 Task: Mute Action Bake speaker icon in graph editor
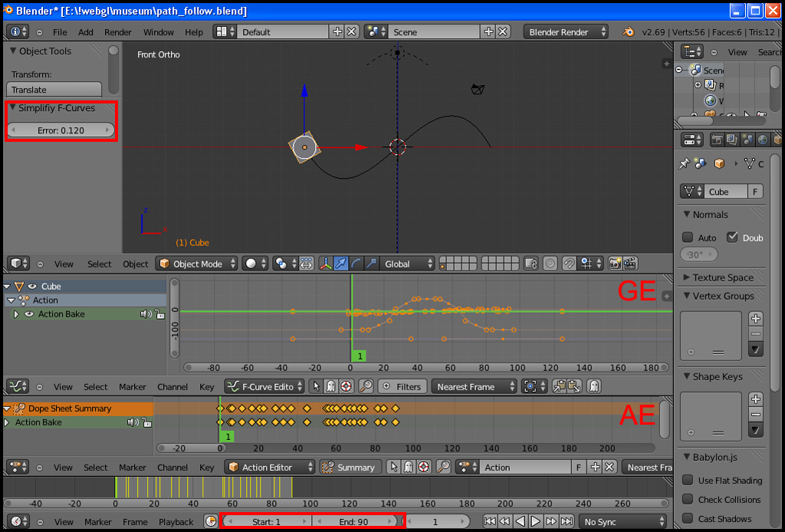pos(146,314)
